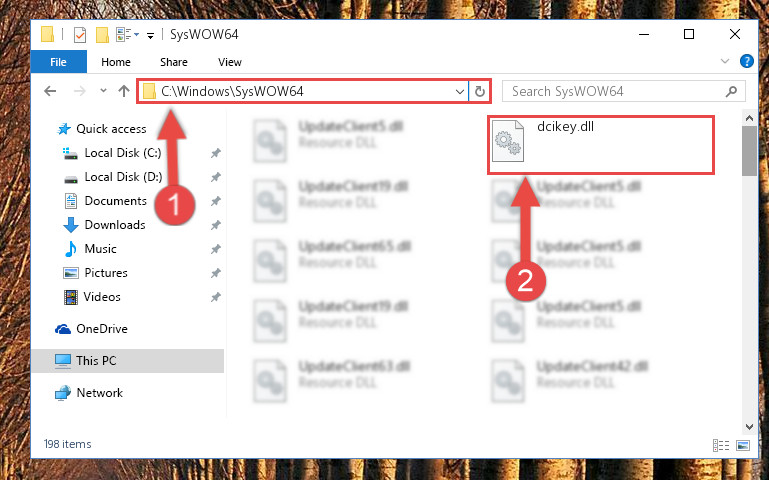Refresh the SysWOW64 folder view
769x480 pixels.
pos(480,91)
